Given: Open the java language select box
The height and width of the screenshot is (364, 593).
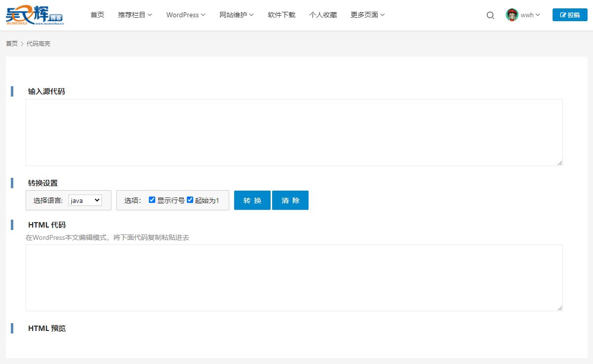Looking at the screenshot, I should [85, 200].
